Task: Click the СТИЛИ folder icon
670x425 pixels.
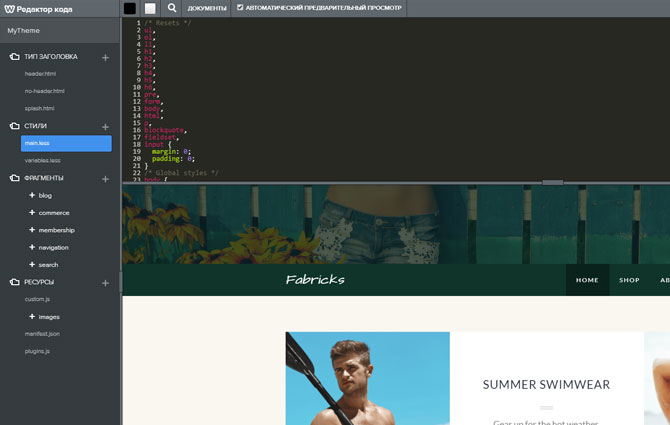Action: click(15, 126)
